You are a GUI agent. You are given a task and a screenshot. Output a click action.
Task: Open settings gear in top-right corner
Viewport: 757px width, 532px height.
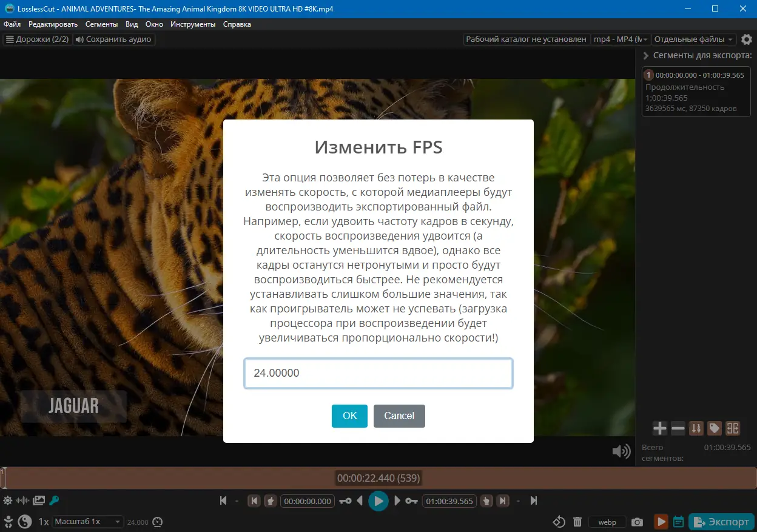(747, 39)
